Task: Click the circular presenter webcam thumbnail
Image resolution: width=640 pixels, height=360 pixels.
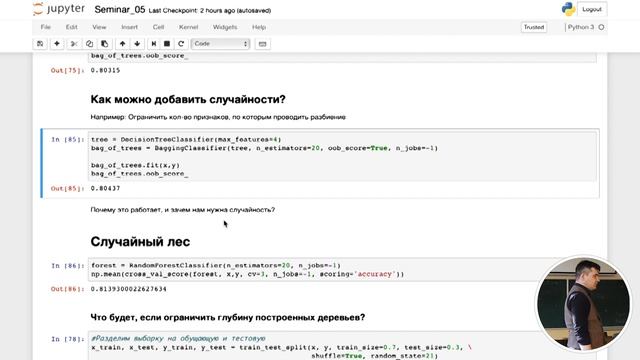Action: point(583,304)
